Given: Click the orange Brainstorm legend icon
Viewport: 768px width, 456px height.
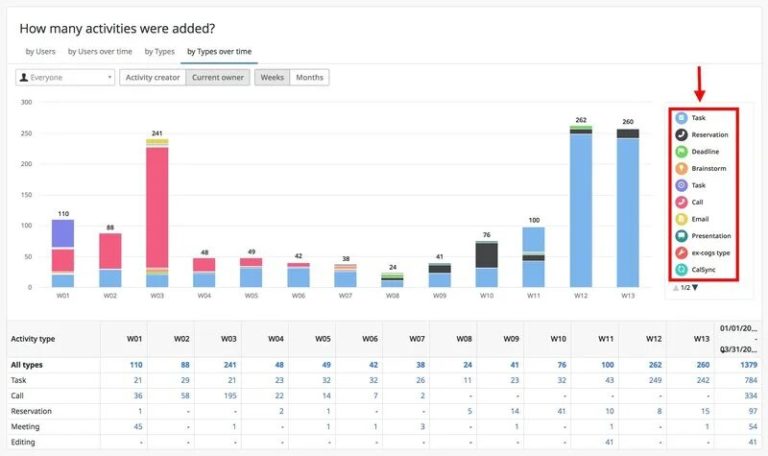Looking at the screenshot, I should [680, 168].
